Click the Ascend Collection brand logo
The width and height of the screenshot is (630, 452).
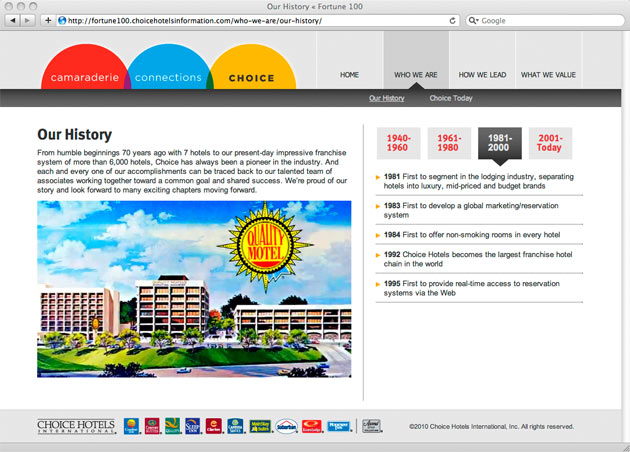pyautogui.click(x=371, y=426)
